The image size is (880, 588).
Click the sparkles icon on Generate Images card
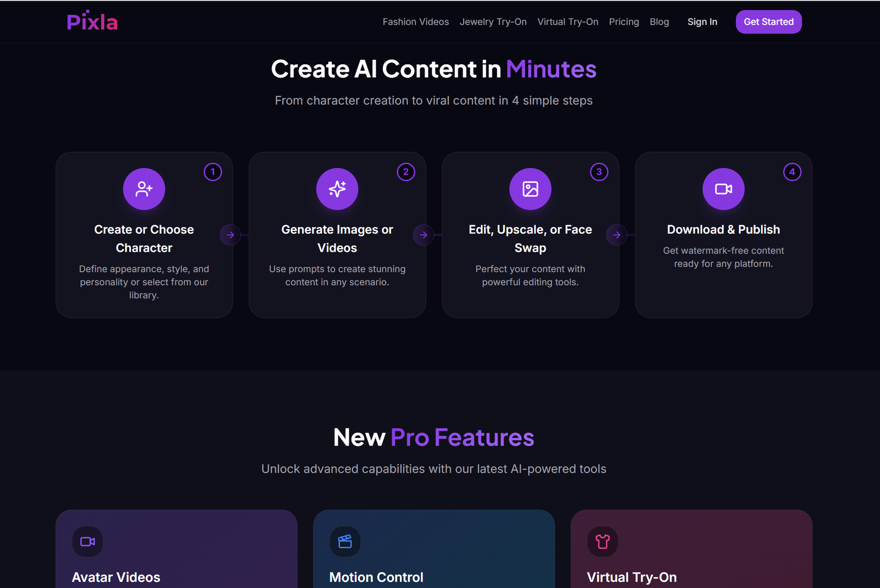coord(337,189)
